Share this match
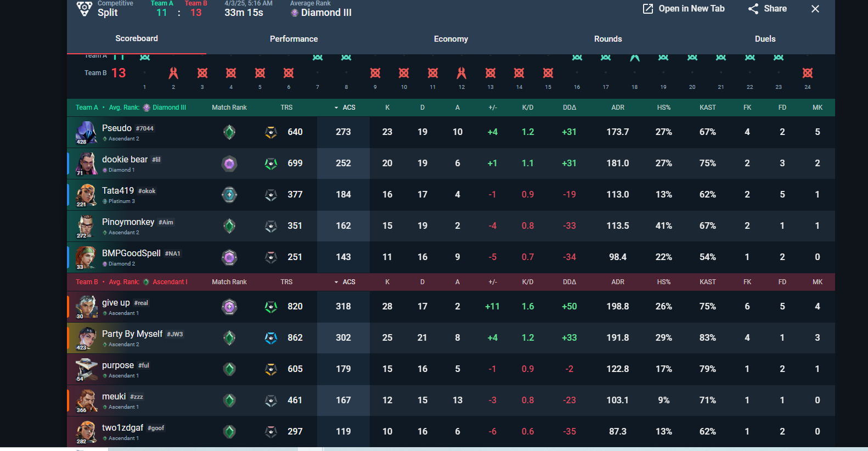This screenshot has height=451, width=868. (x=767, y=9)
